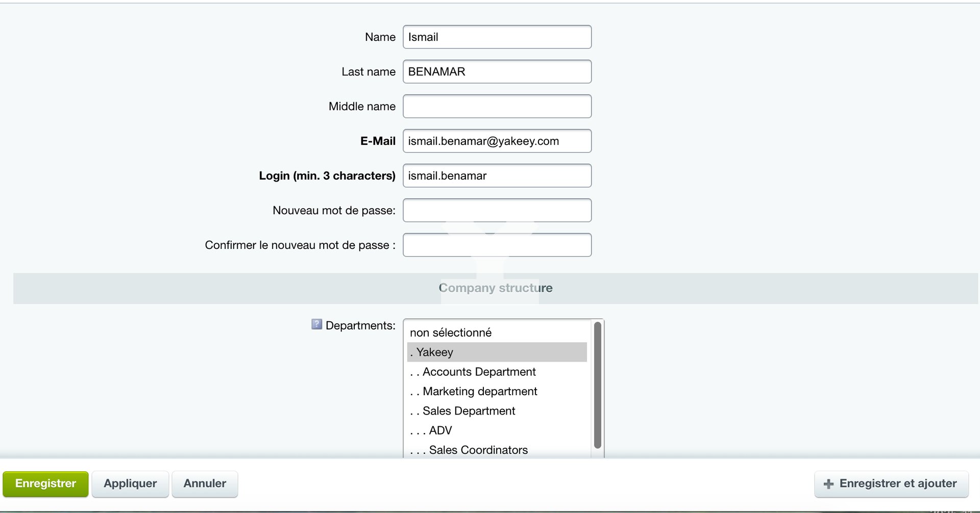
Task: Select the Login field with ismail.benamar
Action: 497,176
